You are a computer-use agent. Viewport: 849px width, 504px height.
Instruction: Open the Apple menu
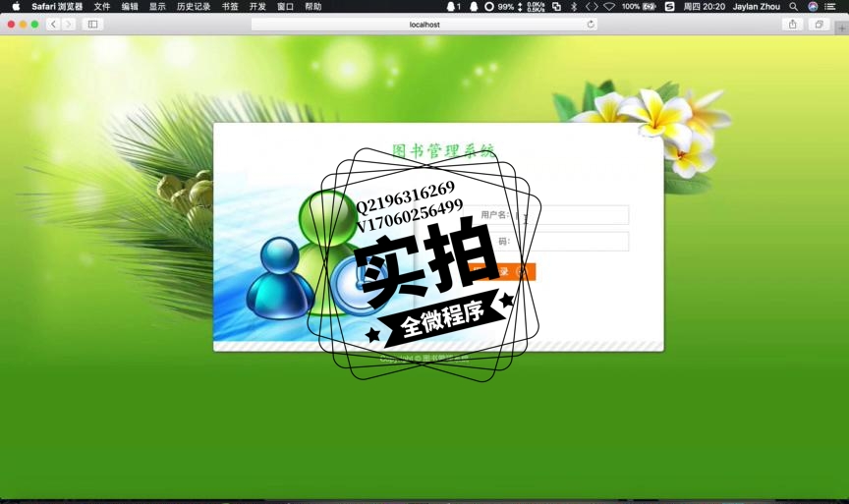coord(16,7)
